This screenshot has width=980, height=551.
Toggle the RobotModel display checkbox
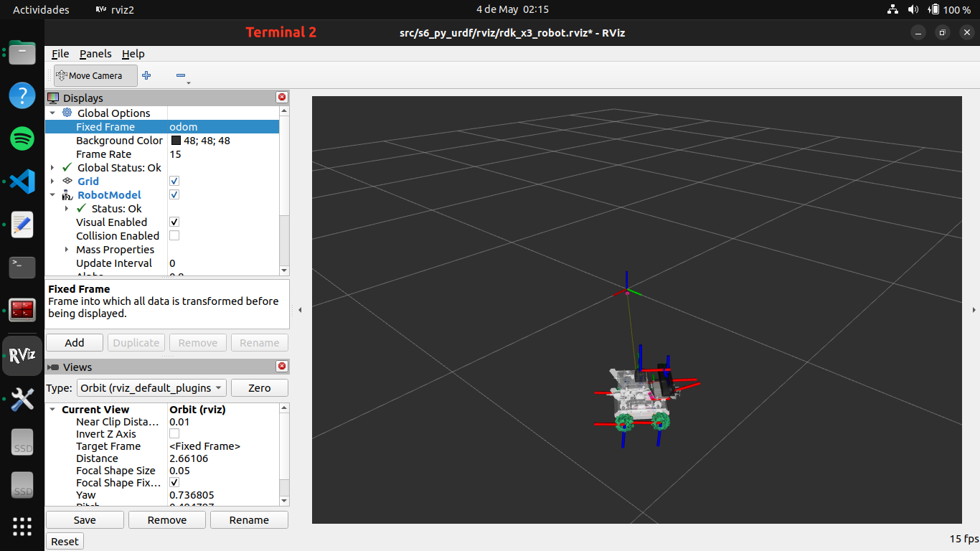point(174,194)
